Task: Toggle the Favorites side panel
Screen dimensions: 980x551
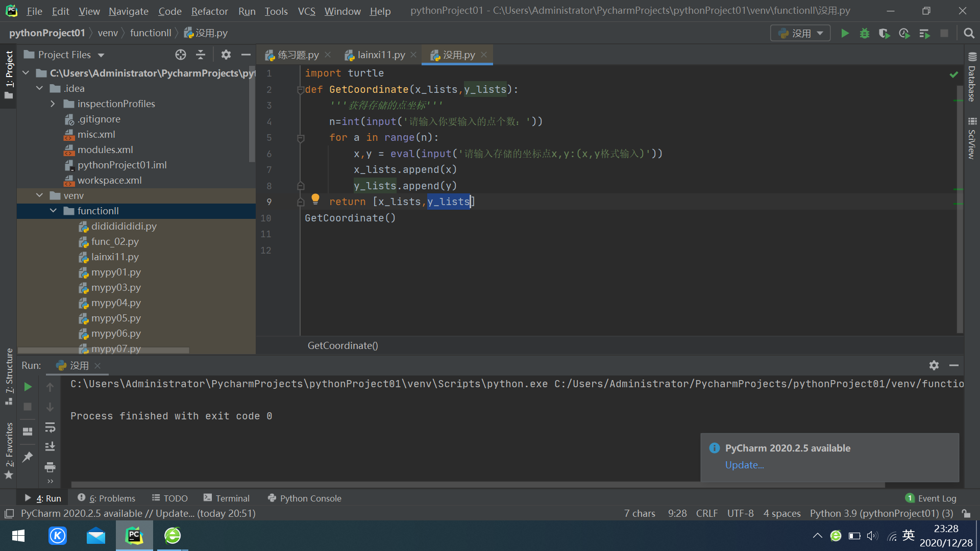Action: tap(9, 450)
